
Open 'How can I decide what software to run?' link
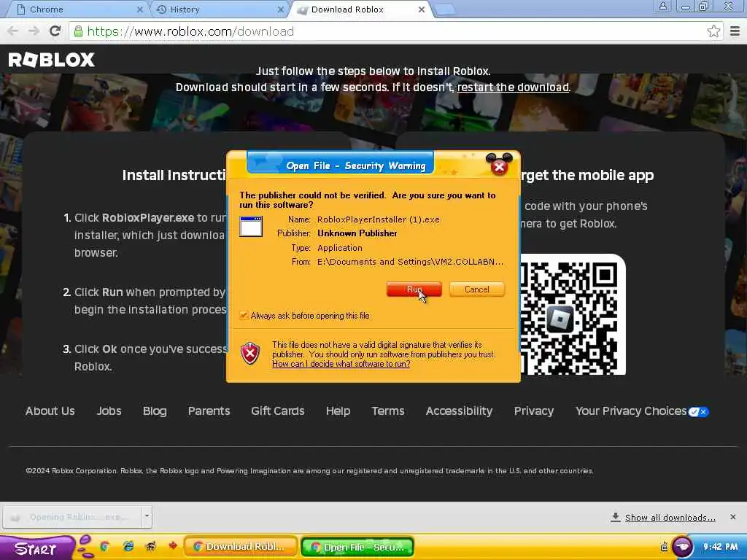(341, 364)
